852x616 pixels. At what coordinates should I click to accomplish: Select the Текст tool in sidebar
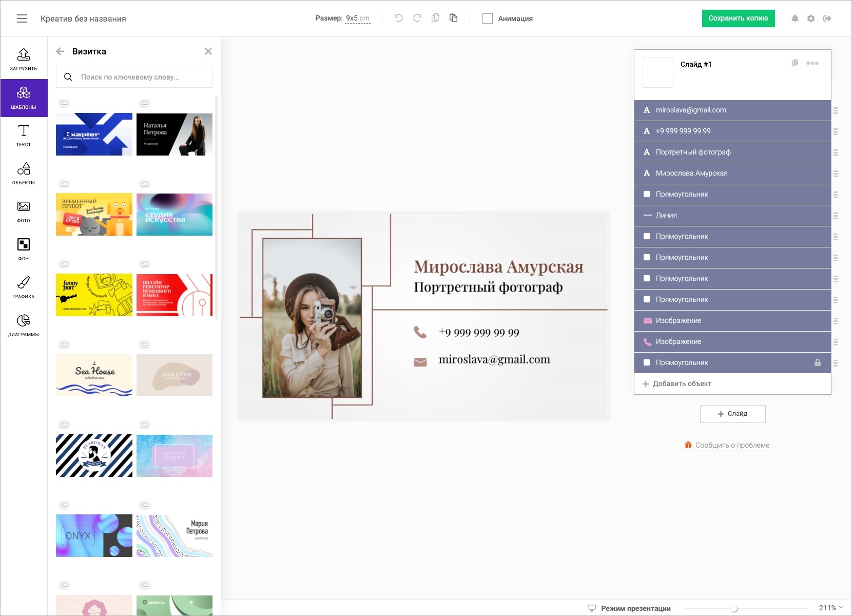(x=24, y=136)
